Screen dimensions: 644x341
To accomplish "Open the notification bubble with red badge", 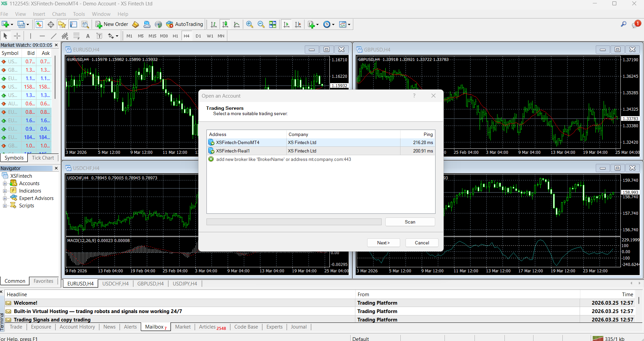I will pyautogui.click(x=636, y=24).
